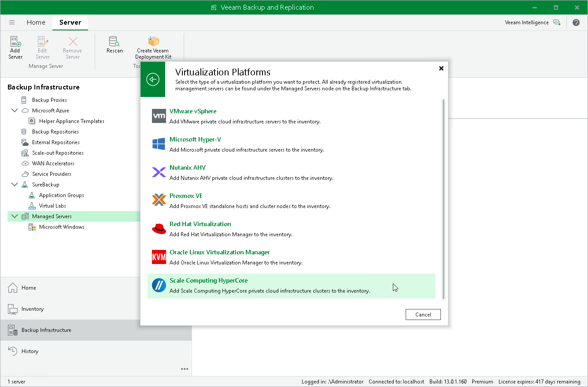
Task: Select Application Groups in the tree
Action: click(x=62, y=195)
